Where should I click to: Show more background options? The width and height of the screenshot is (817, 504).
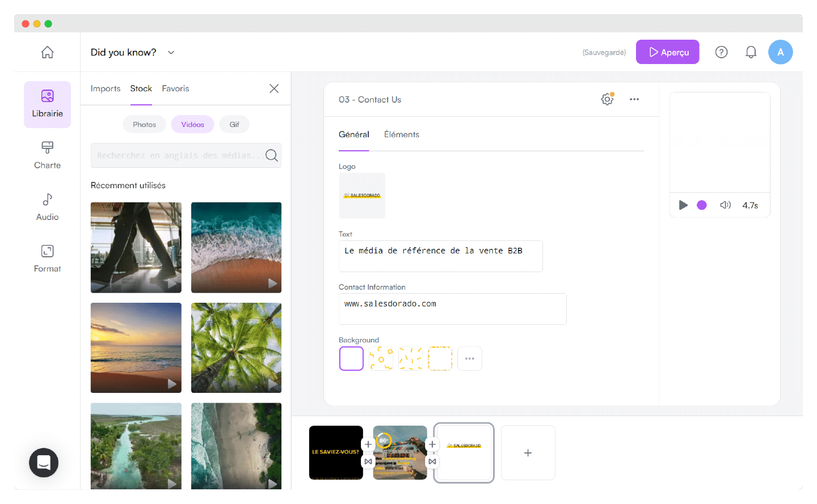pos(470,359)
